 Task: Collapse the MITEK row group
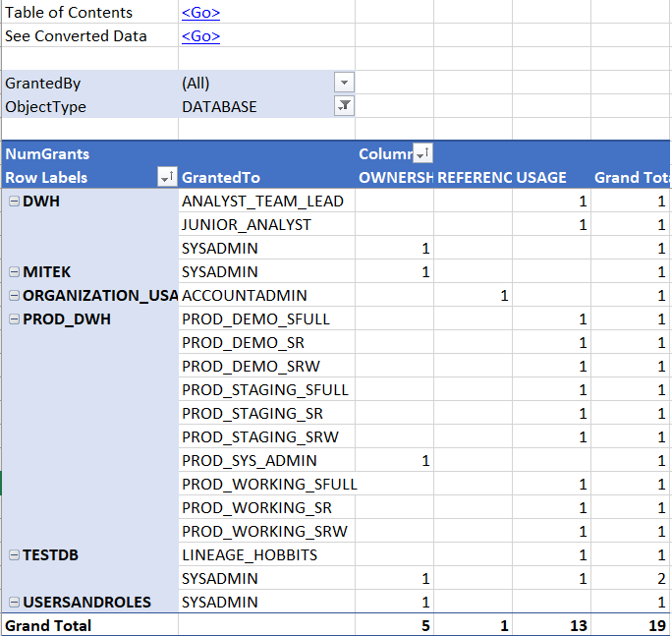click(x=14, y=272)
